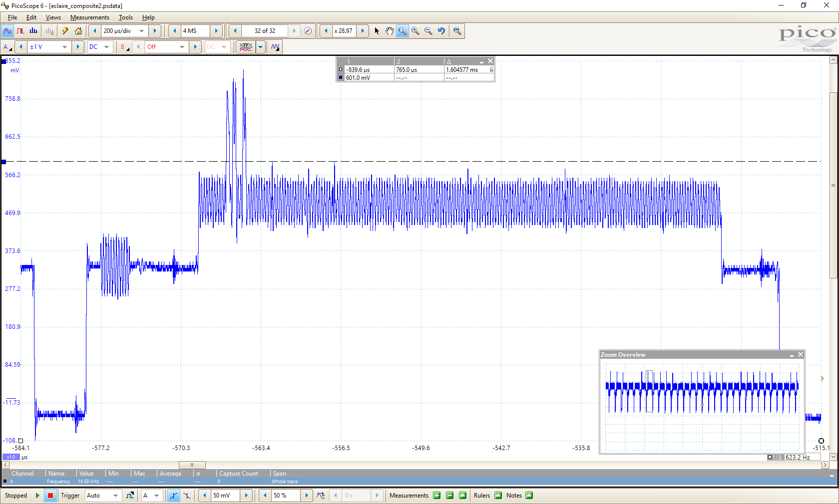The image size is (839, 504).
Task: Open channel A DC coupling dropdown
Action: tap(106, 47)
